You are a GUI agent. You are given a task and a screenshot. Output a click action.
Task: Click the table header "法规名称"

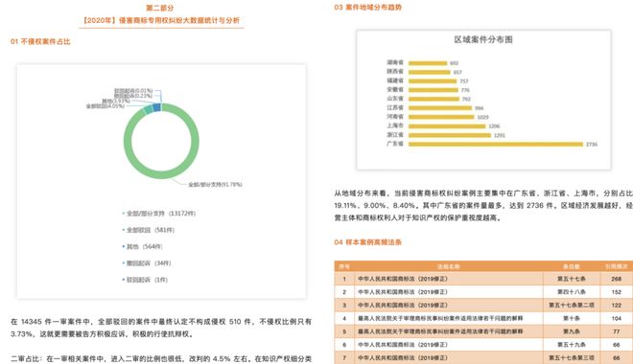tap(449, 266)
